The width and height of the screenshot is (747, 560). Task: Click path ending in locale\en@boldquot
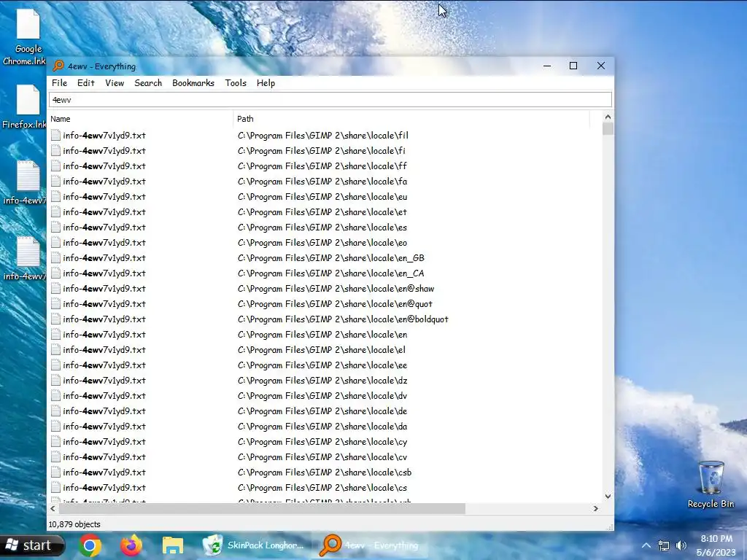(343, 319)
